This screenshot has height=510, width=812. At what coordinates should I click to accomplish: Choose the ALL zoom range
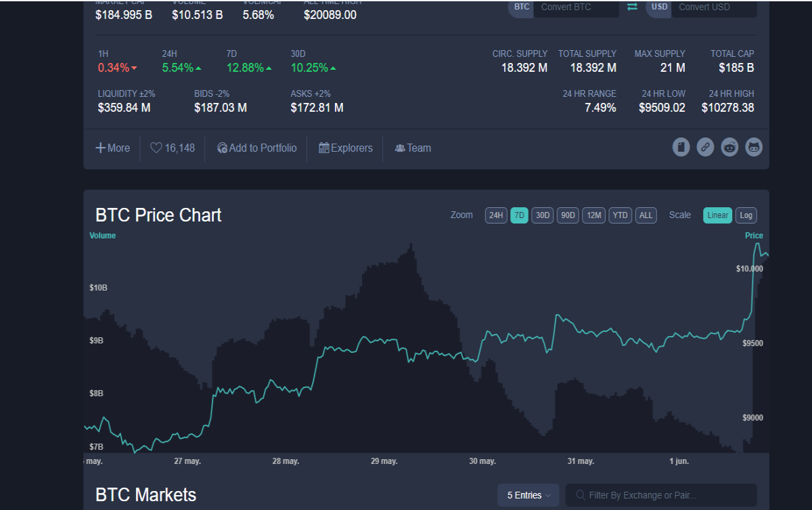(x=646, y=215)
